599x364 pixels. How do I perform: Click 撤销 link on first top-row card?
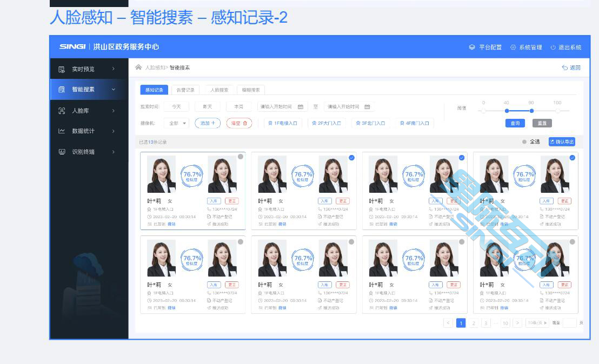point(171,224)
